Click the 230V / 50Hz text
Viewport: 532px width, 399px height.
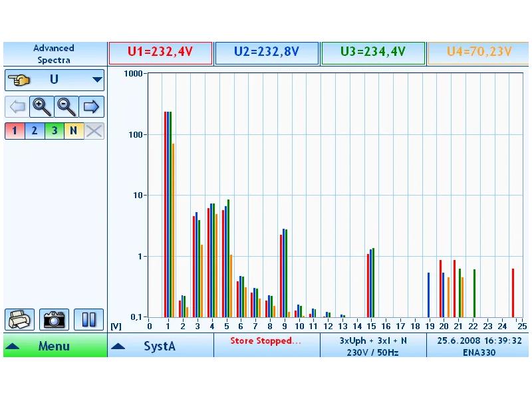coord(372,352)
